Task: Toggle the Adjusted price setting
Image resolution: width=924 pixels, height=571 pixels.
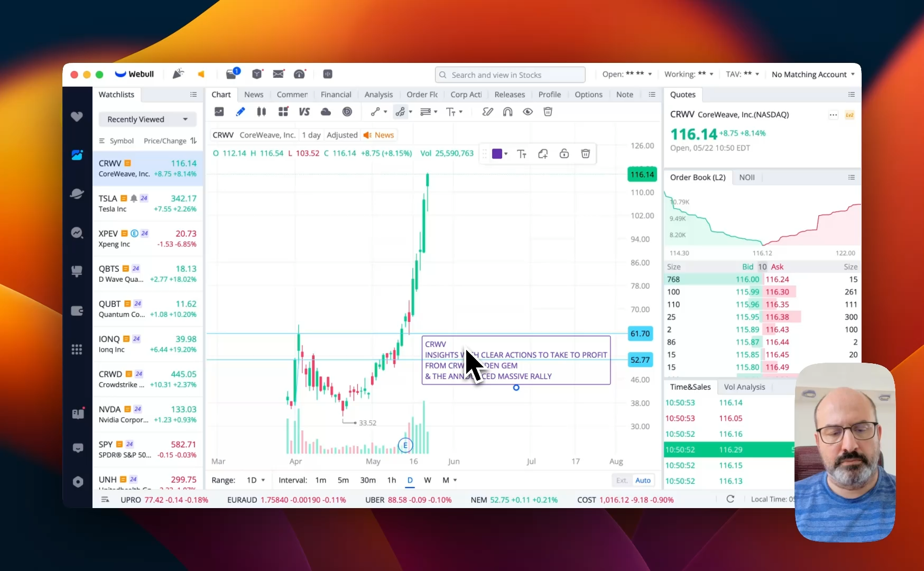Action: [342, 135]
